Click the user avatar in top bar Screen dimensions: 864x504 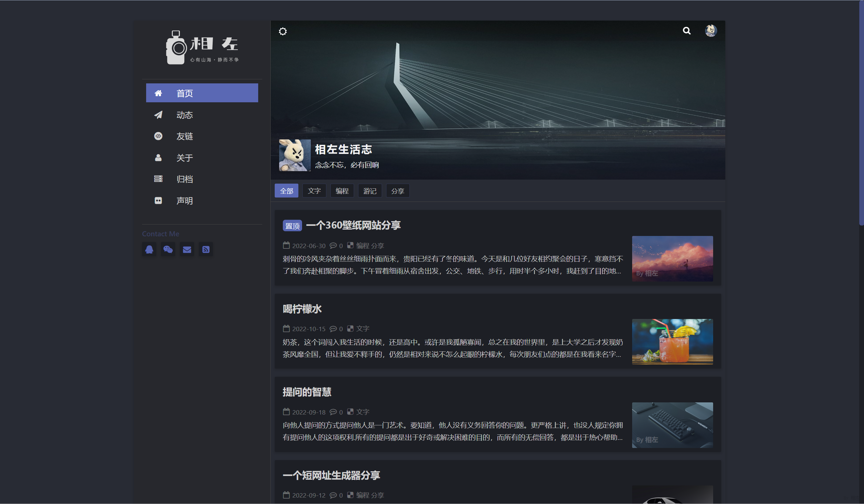tap(711, 31)
